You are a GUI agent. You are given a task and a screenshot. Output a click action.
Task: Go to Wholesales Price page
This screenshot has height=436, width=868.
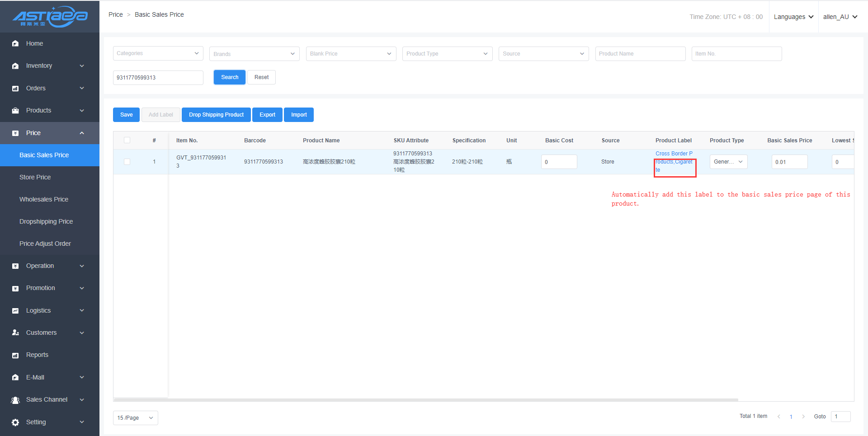44,199
